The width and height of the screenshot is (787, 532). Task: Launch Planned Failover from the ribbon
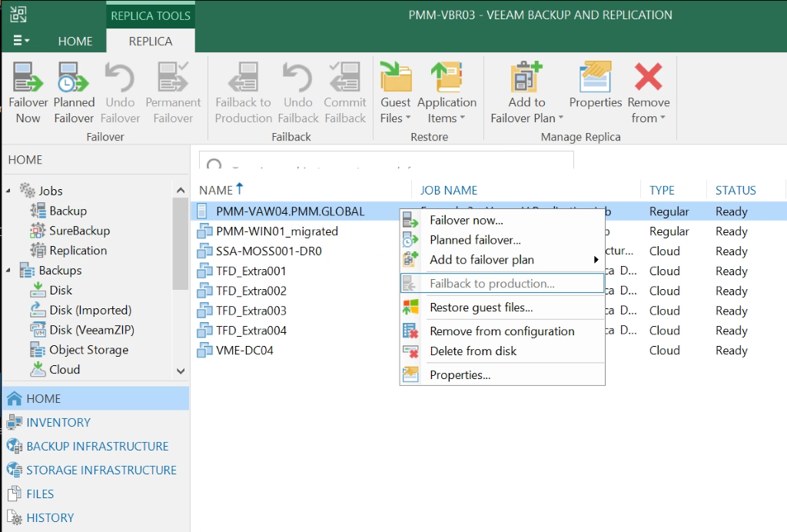pyautogui.click(x=74, y=93)
